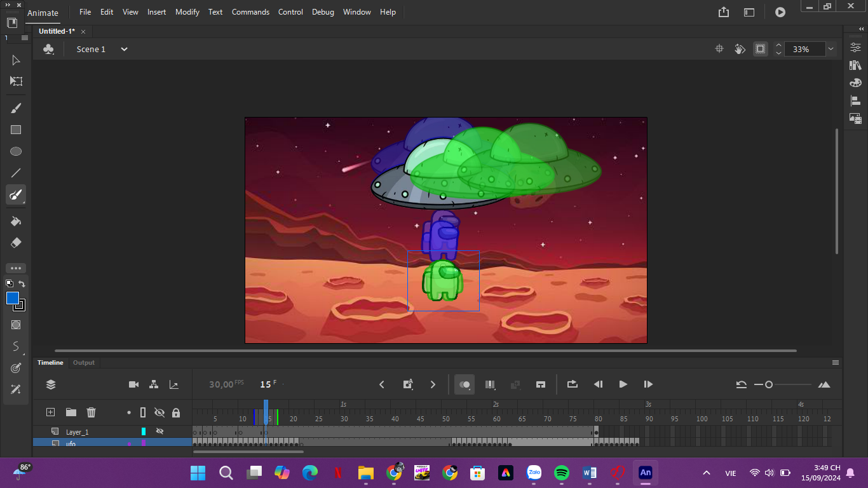The height and width of the screenshot is (488, 868).
Task: Toggle hide all layers eye header
Action: coord(159,412)
